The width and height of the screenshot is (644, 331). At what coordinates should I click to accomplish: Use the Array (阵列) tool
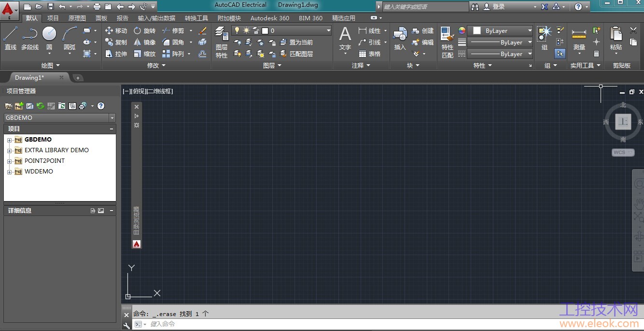[x=173, y=54]
